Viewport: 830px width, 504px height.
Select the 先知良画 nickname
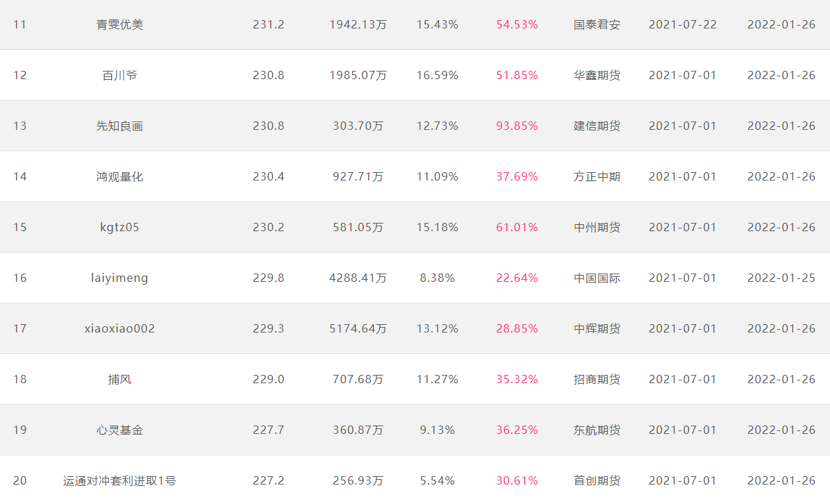tap(119, 126)
